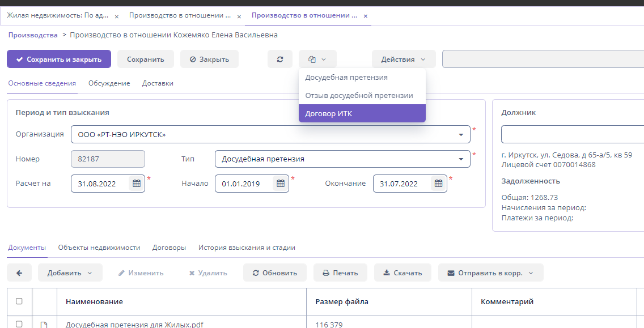The image size is (644, 328).
Task: Open calendar picker for 'Расчет на' date
Action: (137, 184)
